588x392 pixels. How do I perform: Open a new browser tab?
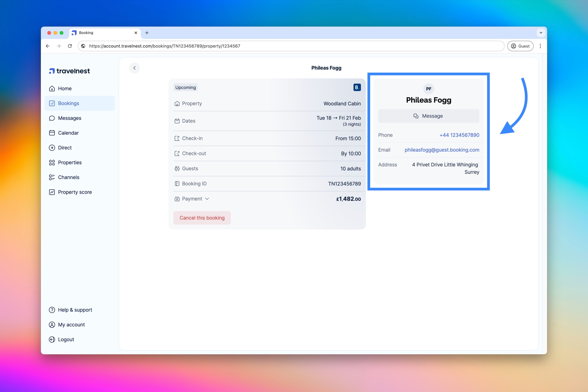147,33
